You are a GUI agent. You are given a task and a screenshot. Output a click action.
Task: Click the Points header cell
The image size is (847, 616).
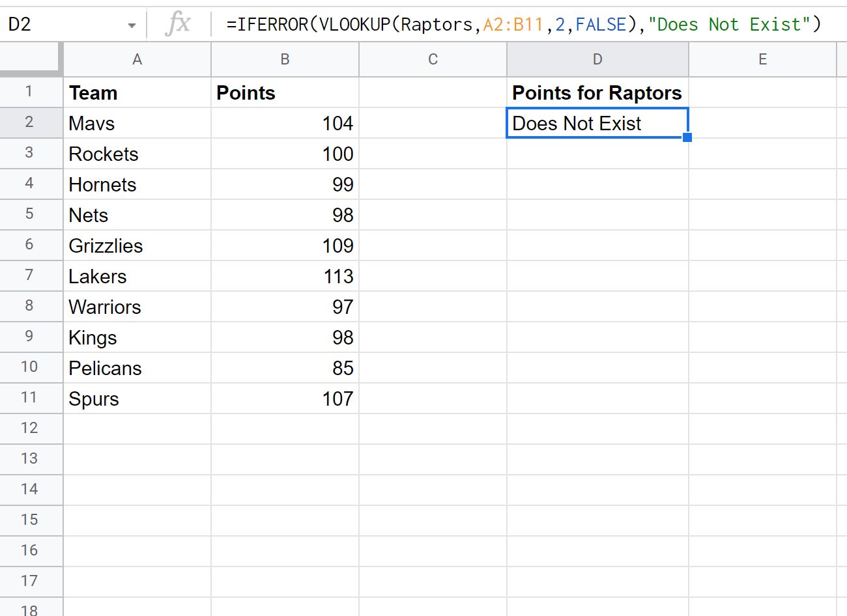pos(285,92)
